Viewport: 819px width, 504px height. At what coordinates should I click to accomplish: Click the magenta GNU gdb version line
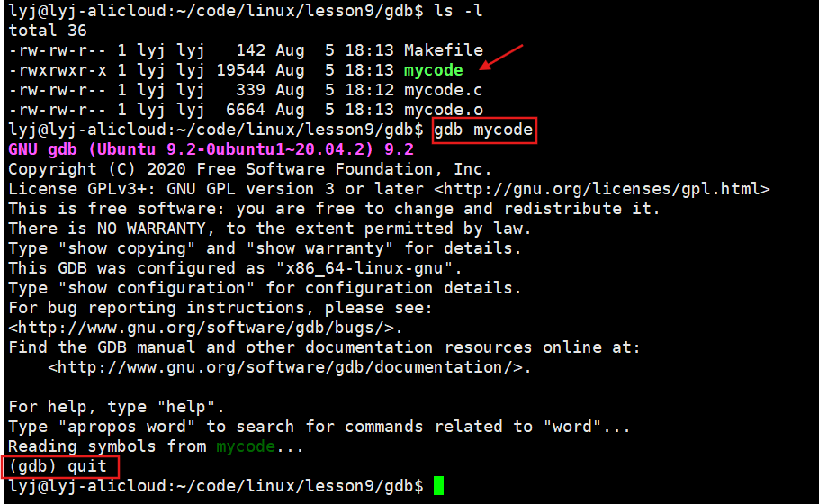click(211, 149)
